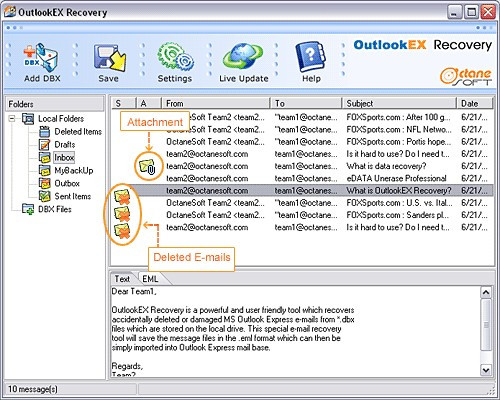Click the DBX Files folder icon
The image size is (500, 400).
pyautogui.click(x=28, y=209)
